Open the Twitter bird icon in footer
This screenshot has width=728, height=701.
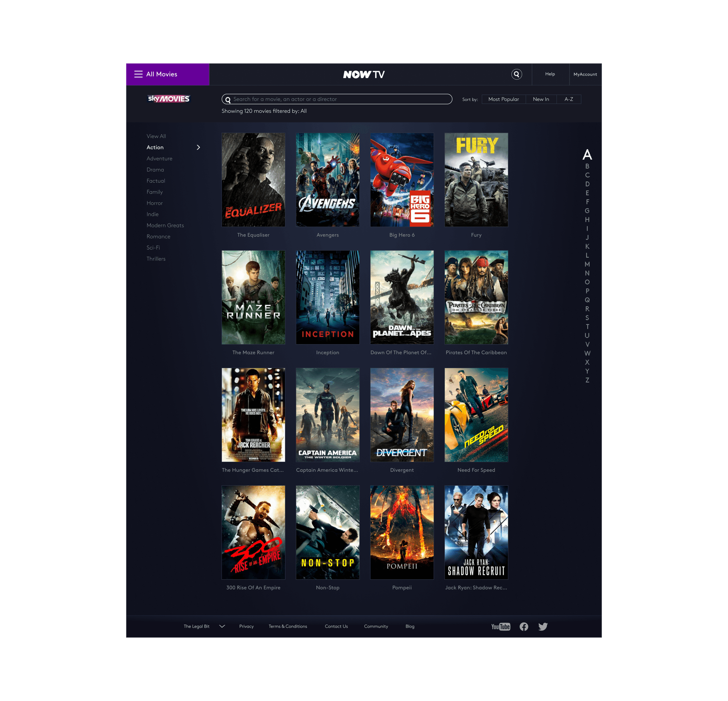543,626
